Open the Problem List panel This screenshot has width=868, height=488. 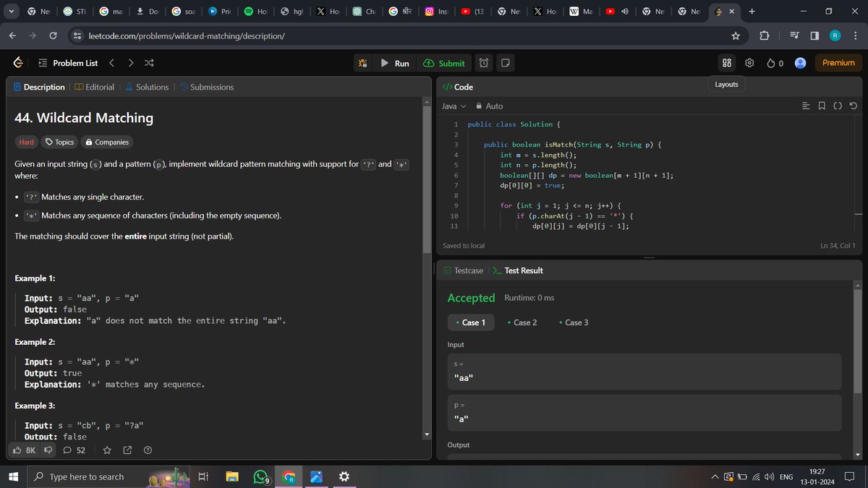pos(68,63)
